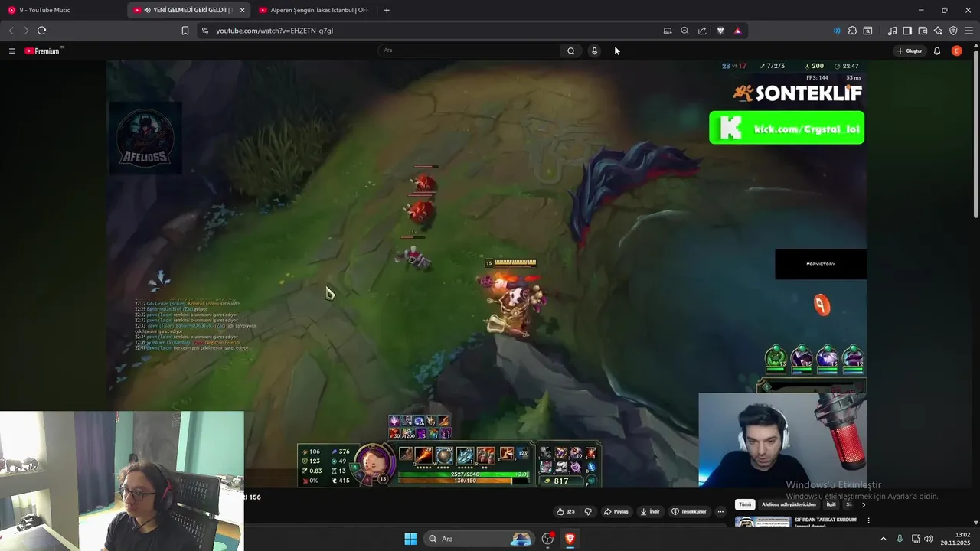Image resolution: width=980 pixels, height=551 pixels.
Task: Close the YENİ GELMEDİ GERİ GELDİ tab
Action: point(242,10)
